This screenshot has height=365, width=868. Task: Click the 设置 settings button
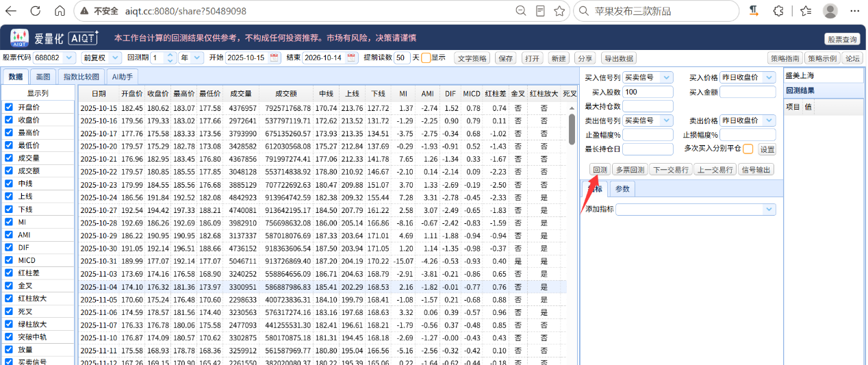[767, 149]
